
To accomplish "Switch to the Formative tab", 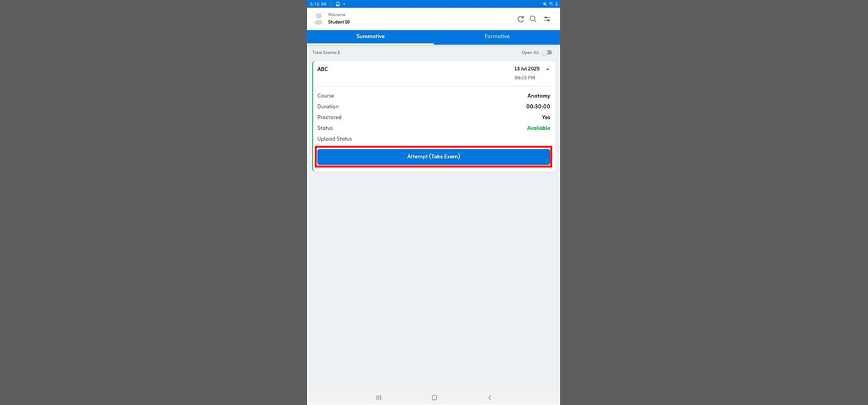I will pyautogui.click(x=497, y=36).
